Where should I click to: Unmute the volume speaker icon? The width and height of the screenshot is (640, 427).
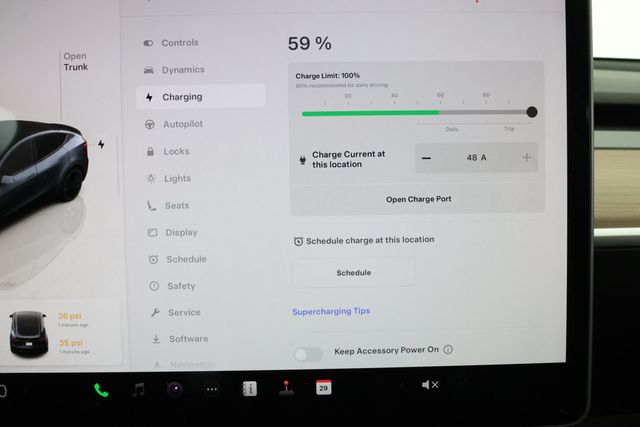click(430, 385)
